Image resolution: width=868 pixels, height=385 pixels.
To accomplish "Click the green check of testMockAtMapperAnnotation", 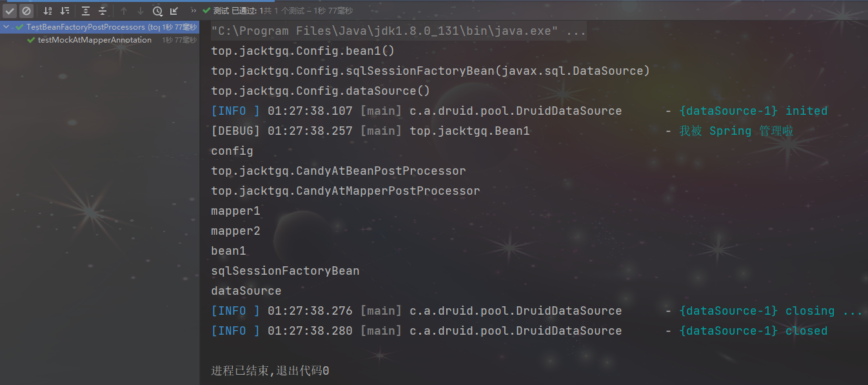I will pos(31,40).
